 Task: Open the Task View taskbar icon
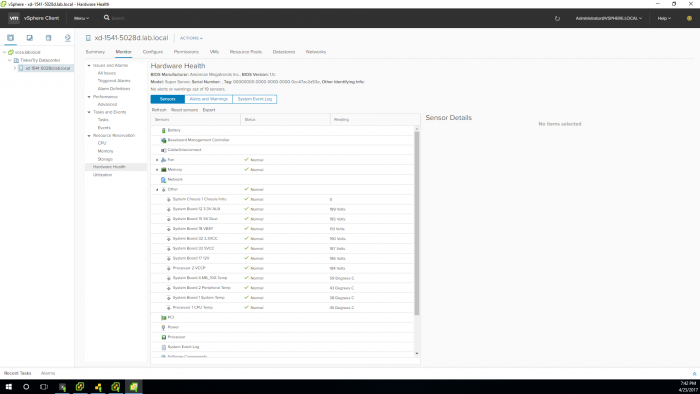[x=44, y=387]
